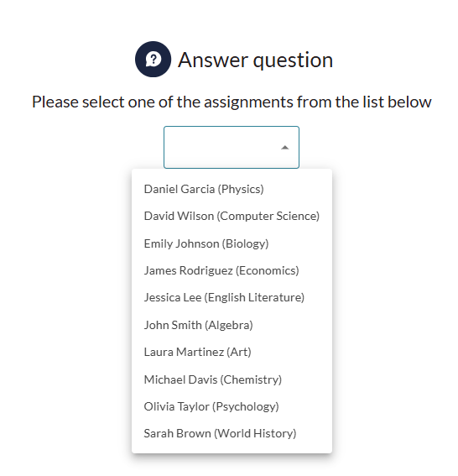This screenshot has width=458, height=476.
Task: Select Daniel Garcia (Physics) option
Action: click(232, 189)
